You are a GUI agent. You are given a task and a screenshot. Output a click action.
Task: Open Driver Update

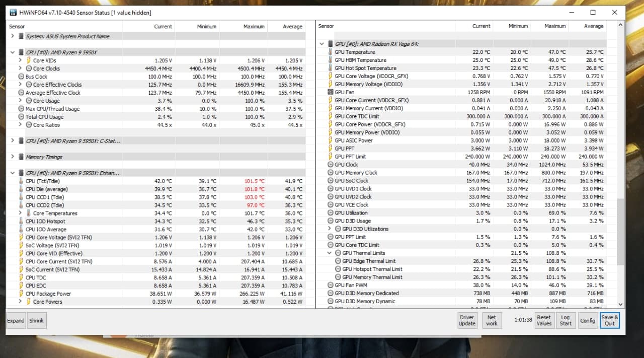pyautogui.click(x=467, y=320)
